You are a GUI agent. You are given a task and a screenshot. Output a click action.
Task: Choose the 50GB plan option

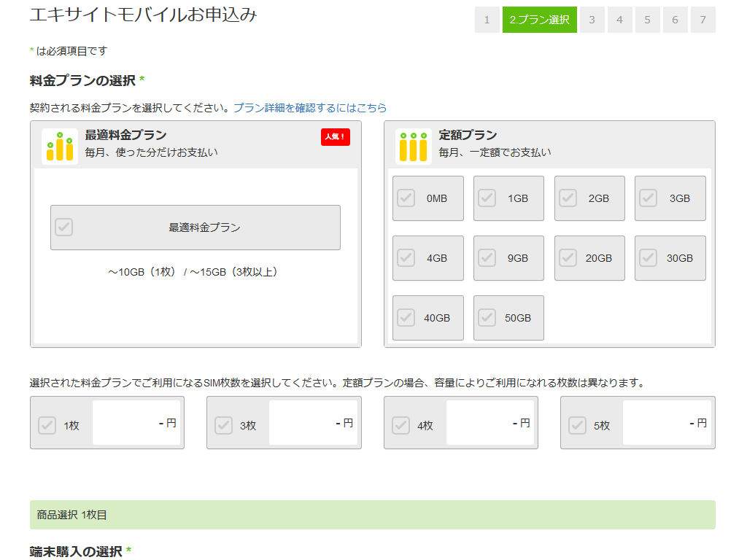[508, 318]
